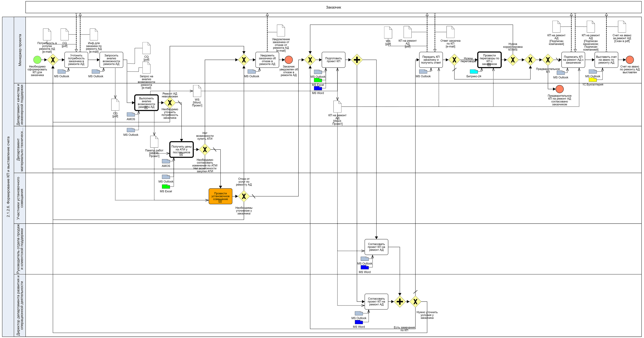This screenshot has width=644, height=338.
Task: Click end event 'Предварительное КП на ремонт АД согласовано'
Action: pyautogui.click(x=559, y=89)
